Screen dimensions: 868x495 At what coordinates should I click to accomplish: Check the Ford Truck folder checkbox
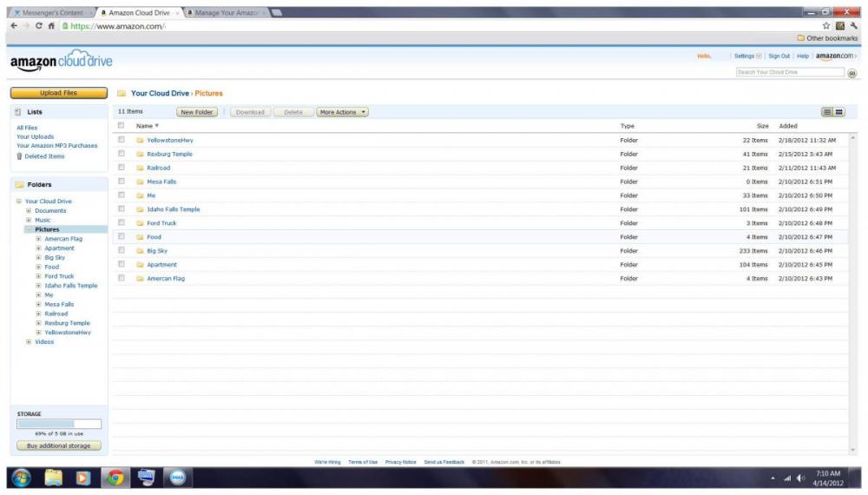(x=122, y=223)
